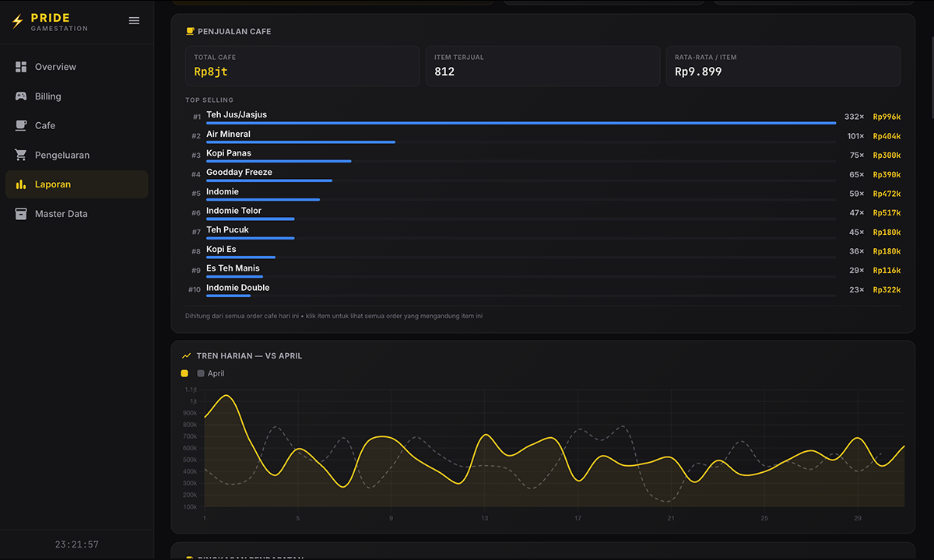Toggle the hamburger sidebar menu

[x=134, y=21]
